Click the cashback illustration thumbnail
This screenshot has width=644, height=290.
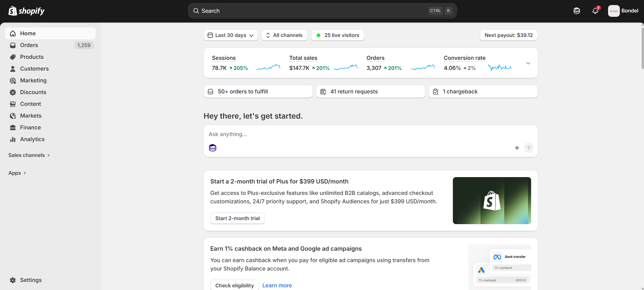pyautogui.click(x=500, y=267)
